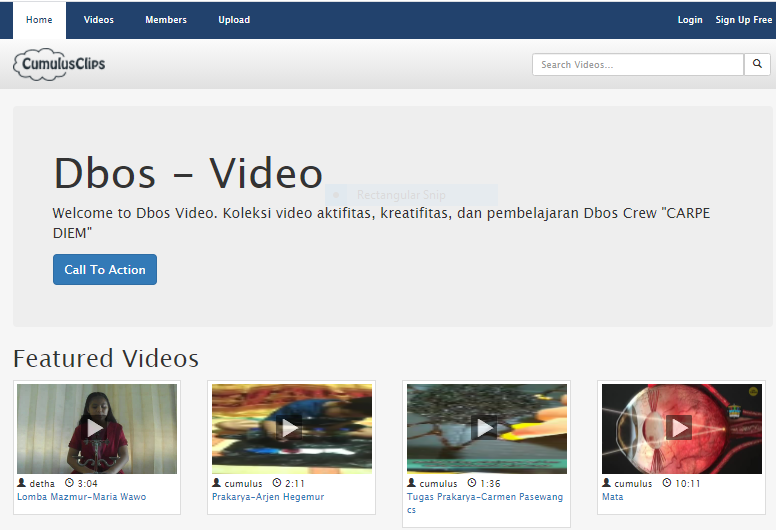Click the CumulusClips cloud logo

[60, 65]
